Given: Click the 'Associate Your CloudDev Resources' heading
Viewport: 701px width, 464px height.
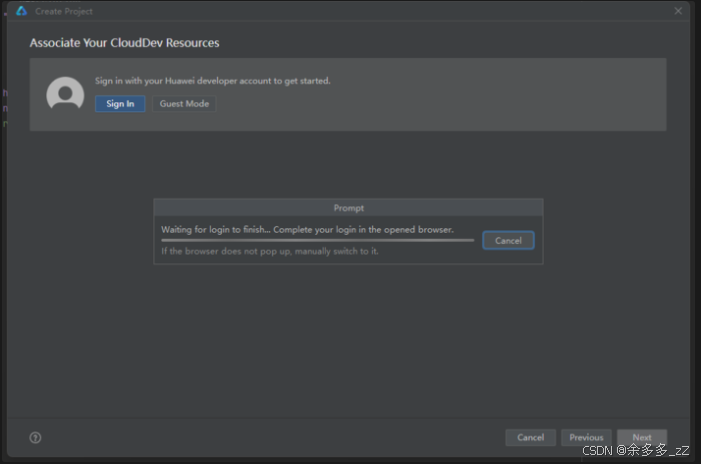Looking at the screenshot, I should [x=124, y=43].
